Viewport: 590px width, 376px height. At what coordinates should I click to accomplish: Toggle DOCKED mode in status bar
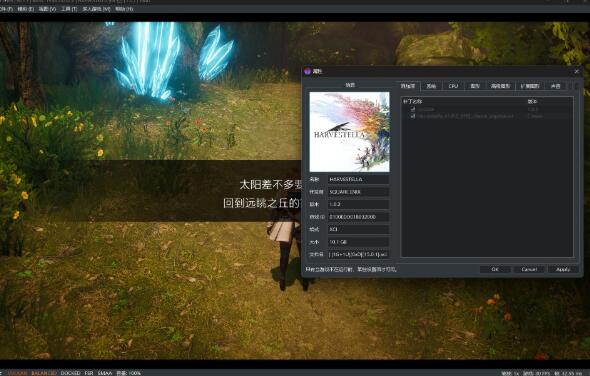click(70, 373)
